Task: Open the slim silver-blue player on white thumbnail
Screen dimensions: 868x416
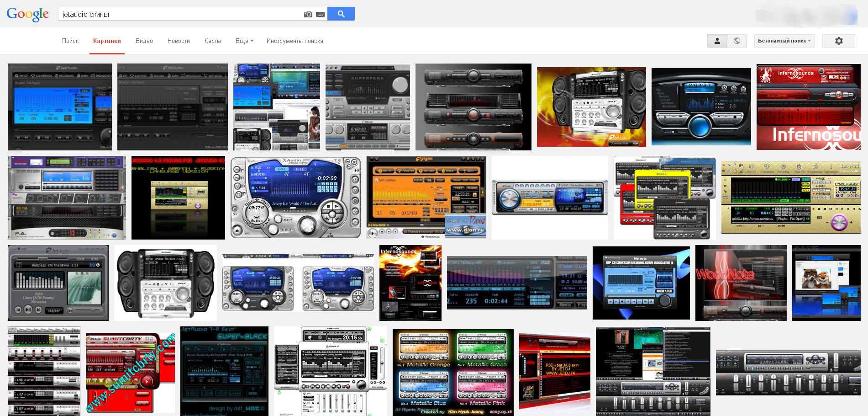Action: (550, 197)
